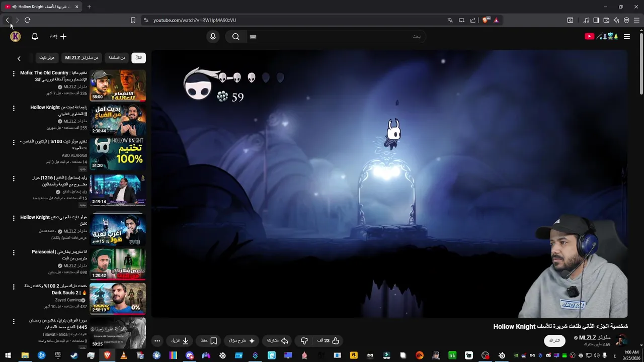Open Brave Shields lion icon
Viewport: 644px width, 362px height.
486,20
